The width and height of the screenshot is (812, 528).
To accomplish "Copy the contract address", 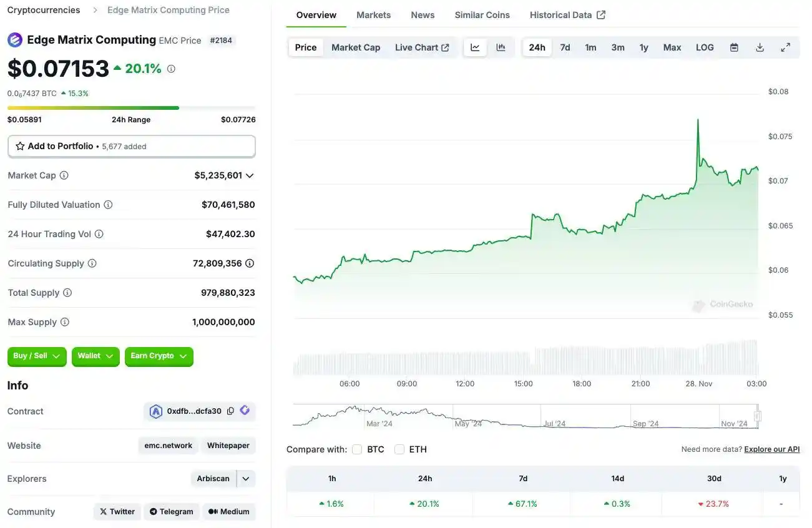I will click(x=230, y=411).
